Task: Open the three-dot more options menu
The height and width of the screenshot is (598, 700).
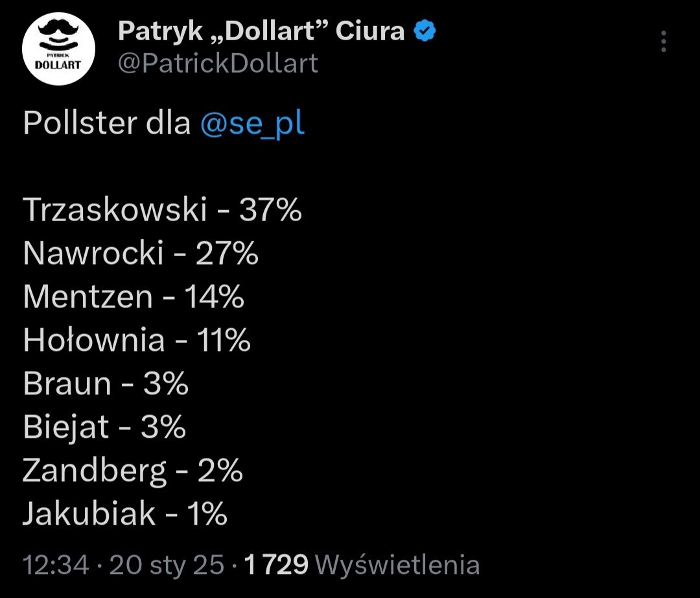Action: 663,42
